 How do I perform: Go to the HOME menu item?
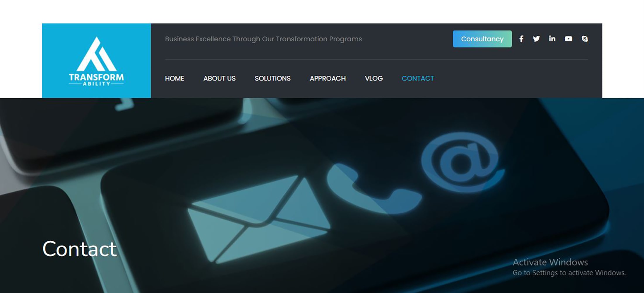[x=174, y=79]
